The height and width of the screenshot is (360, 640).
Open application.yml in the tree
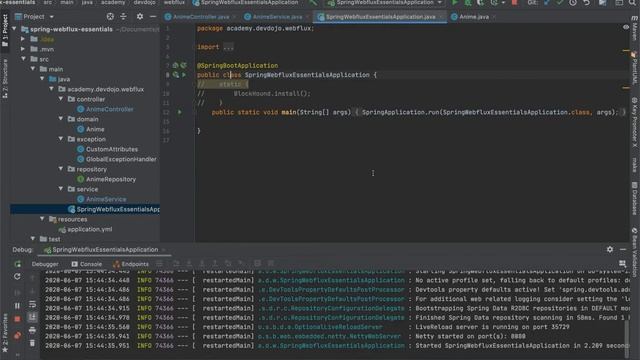tap(89, 229)
